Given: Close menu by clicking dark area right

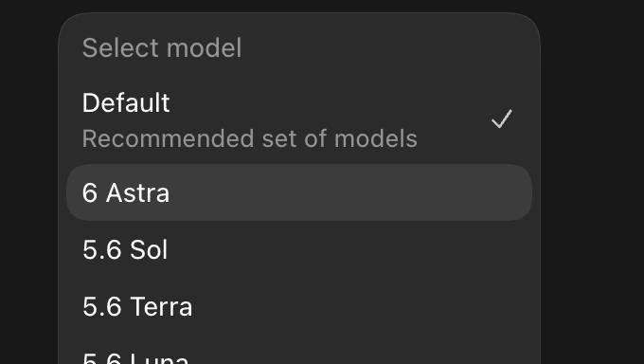Looking at the screenshot, I should tap(592, 185).
